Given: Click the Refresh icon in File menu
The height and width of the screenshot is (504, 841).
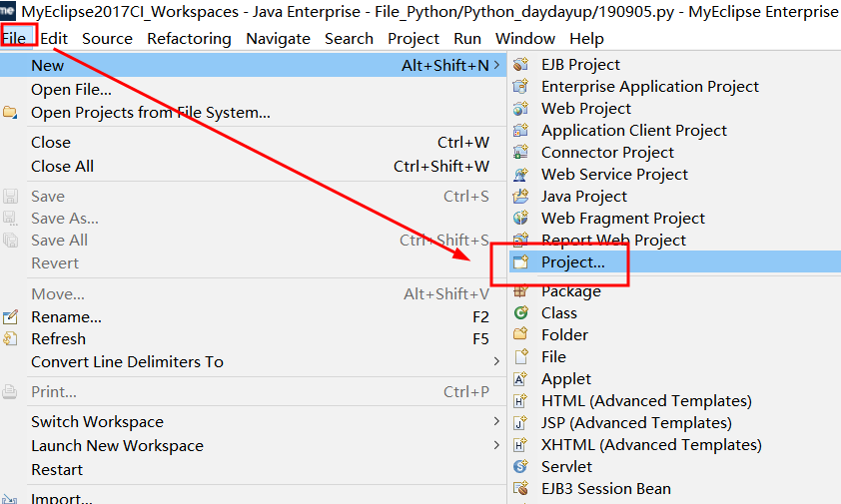Looking at the screenshot, I should point(10,339).
